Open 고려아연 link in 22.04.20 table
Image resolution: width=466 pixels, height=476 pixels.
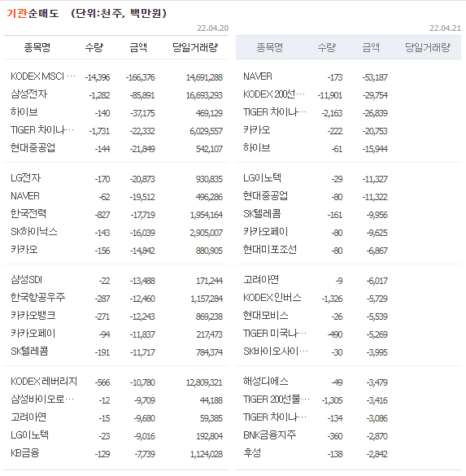pos(28,417)
